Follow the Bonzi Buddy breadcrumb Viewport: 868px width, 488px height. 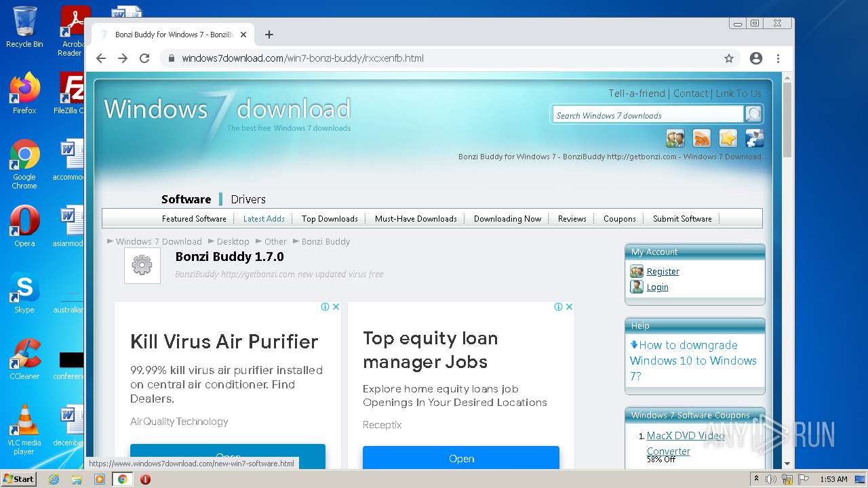point(326,241)
